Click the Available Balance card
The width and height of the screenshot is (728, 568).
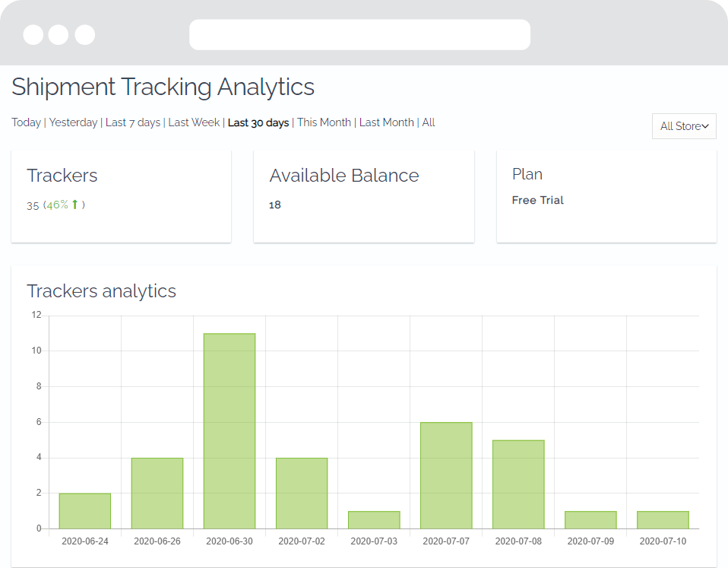[364, 196]
